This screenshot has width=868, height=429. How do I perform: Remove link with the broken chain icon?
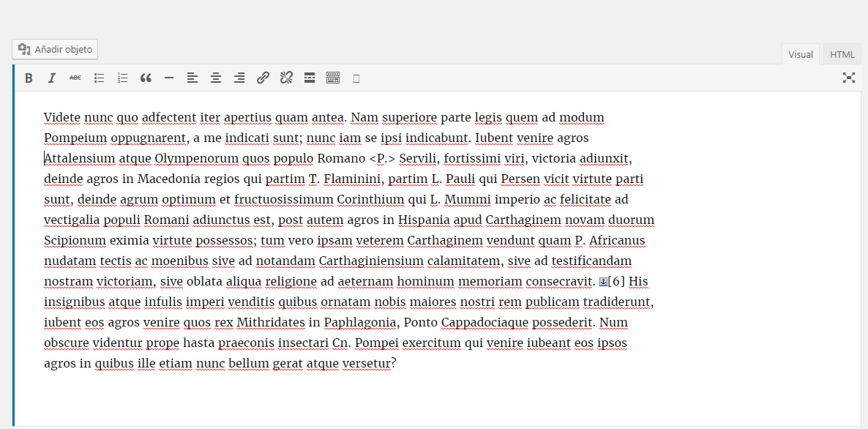[286, 78]
